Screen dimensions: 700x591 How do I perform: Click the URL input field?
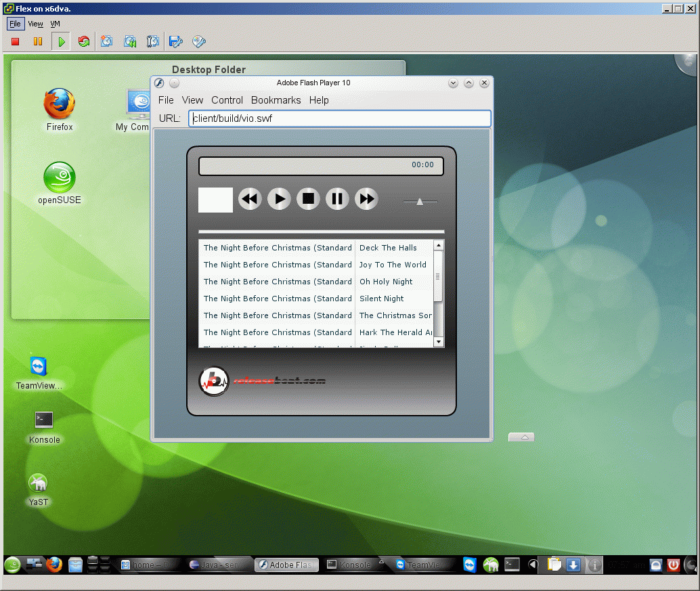(340, 118)
